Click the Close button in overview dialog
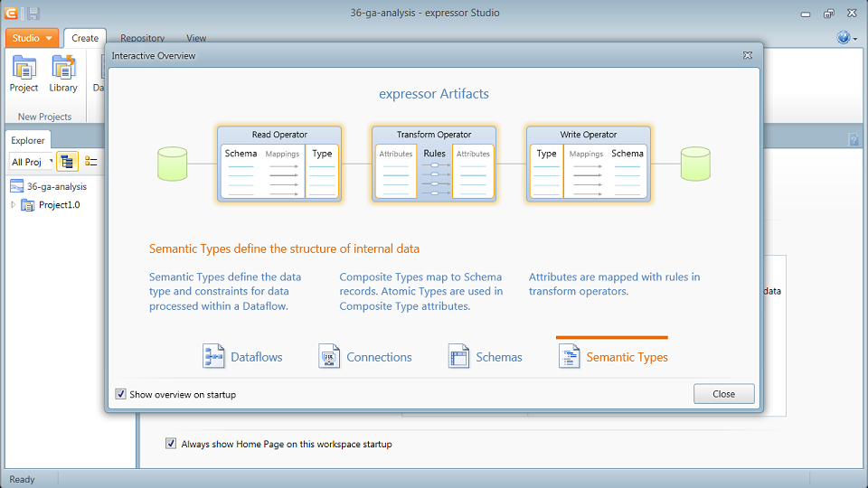This screenshot has height=488, width=868. pos(723,394)
